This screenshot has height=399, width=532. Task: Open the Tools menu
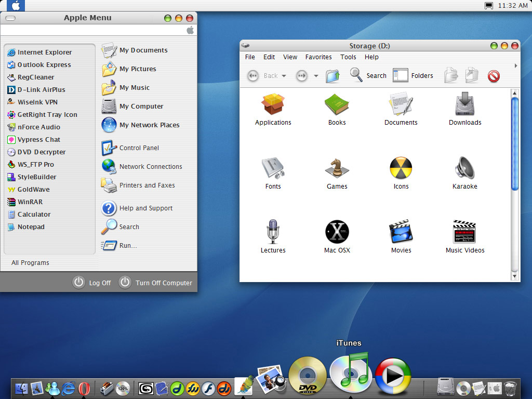coord(348,57)
